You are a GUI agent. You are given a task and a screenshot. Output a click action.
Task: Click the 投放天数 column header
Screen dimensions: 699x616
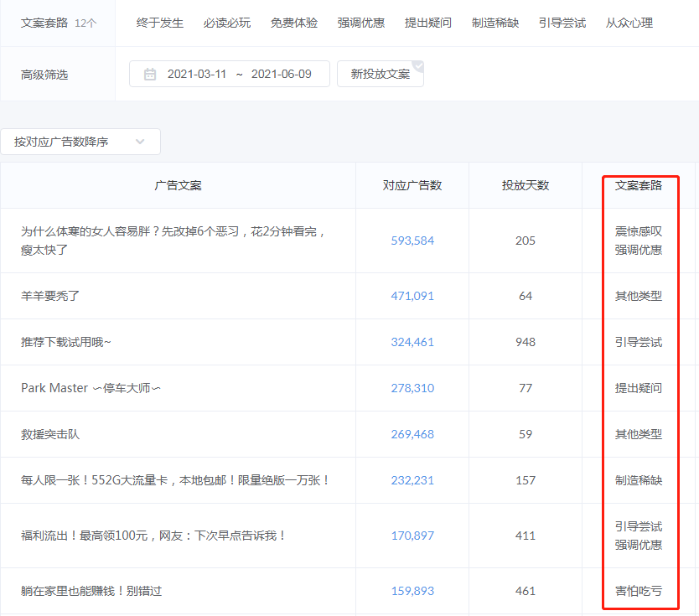[526, 185]
